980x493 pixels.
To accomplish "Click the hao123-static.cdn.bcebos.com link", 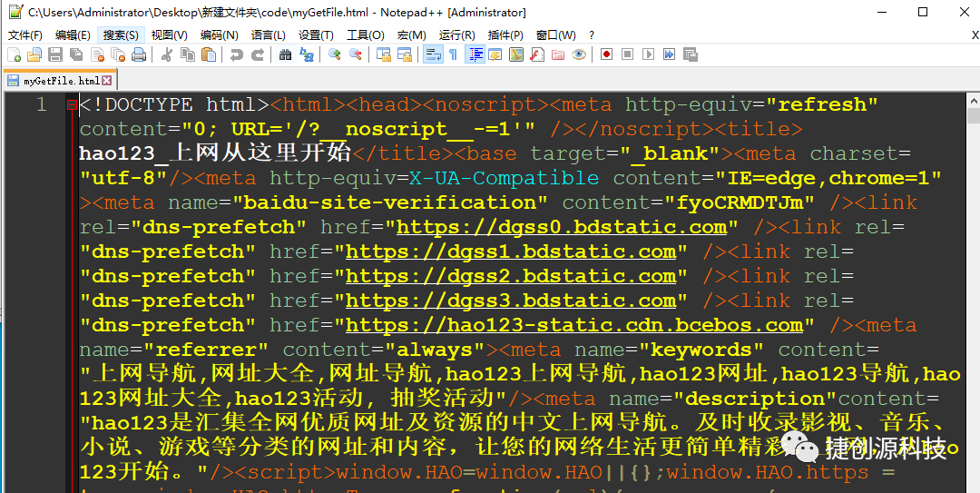I will [x=574, y=325].
